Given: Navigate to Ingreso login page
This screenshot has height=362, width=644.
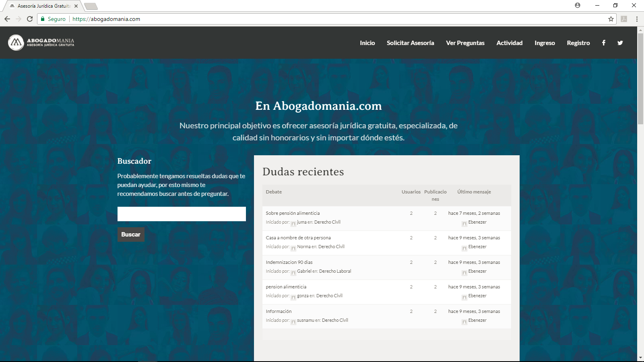Looking at the screenshot, I should click(545, 43).
